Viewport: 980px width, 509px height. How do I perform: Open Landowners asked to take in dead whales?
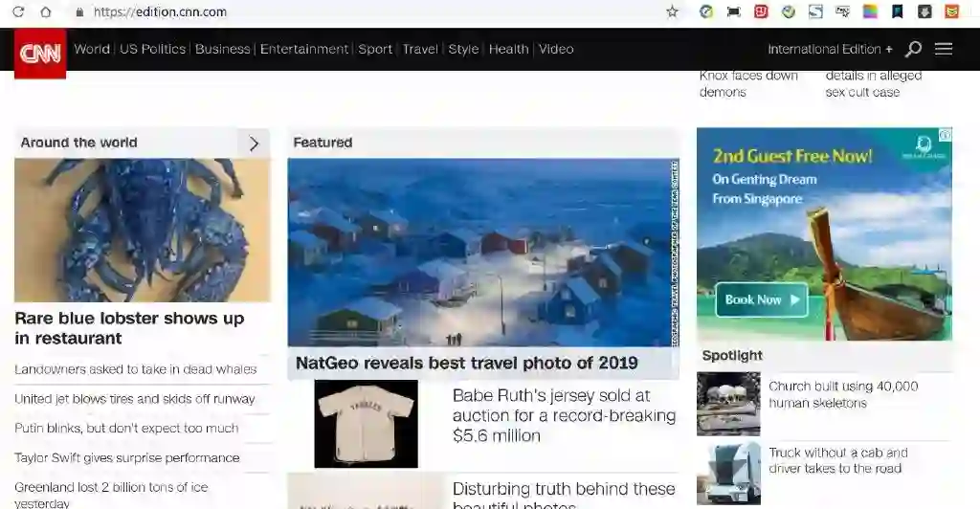pos(136,369)
